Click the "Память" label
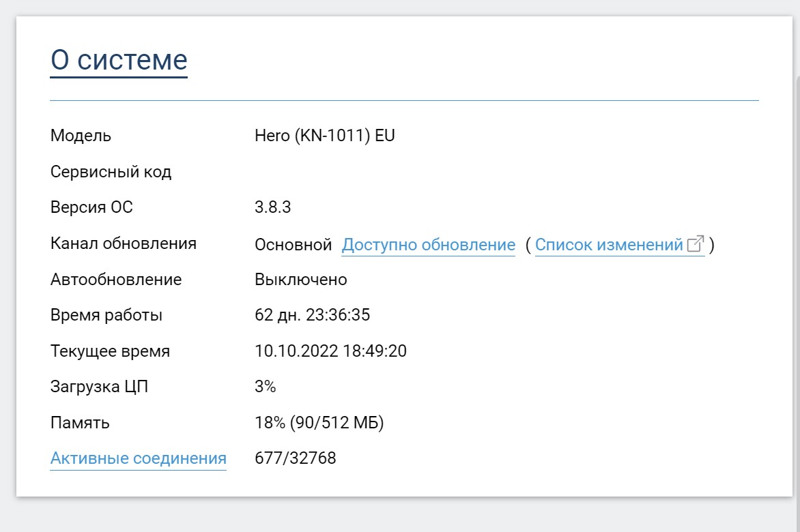The width and height of the screenshot is (800, 532). pos(80,423)
